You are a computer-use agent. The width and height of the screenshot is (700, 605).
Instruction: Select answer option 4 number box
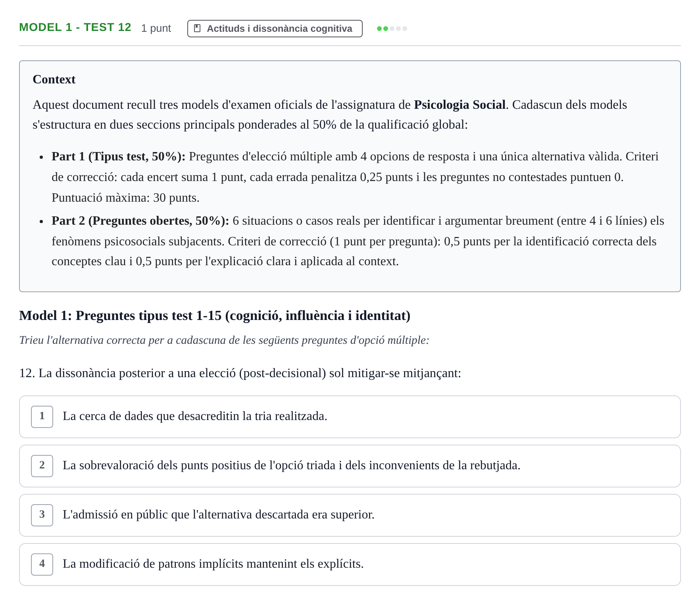coord(42,564)
